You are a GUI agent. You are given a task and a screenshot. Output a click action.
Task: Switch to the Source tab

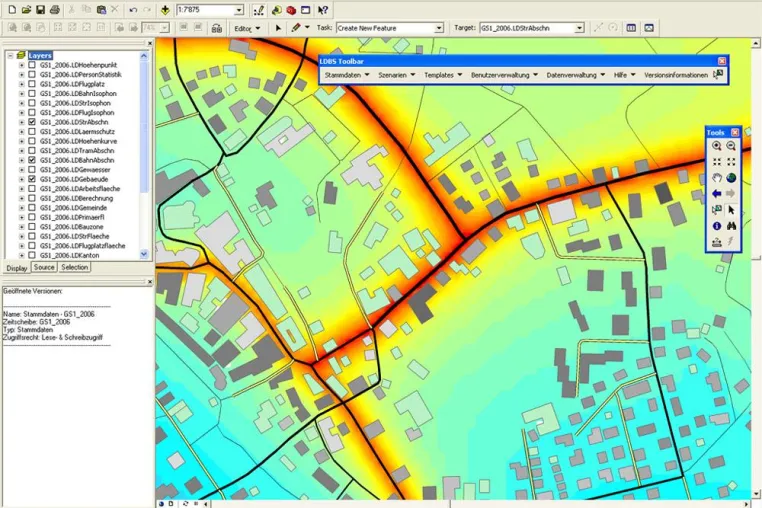click(44, 267)
